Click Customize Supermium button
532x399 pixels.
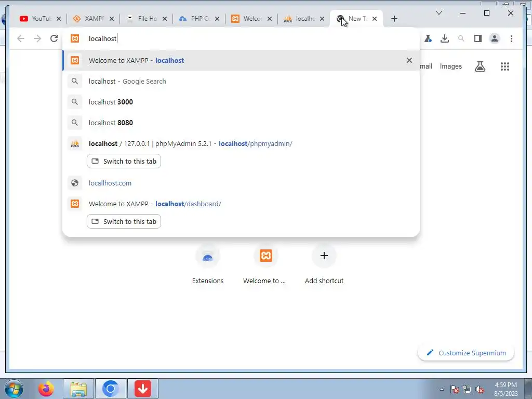point(466,353)
